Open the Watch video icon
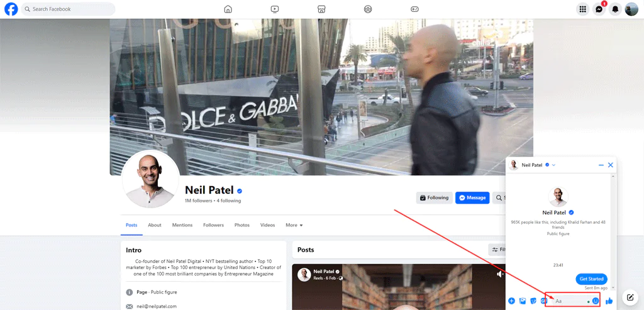The width and height of the screenshot is (644, 310). [275, 9]
